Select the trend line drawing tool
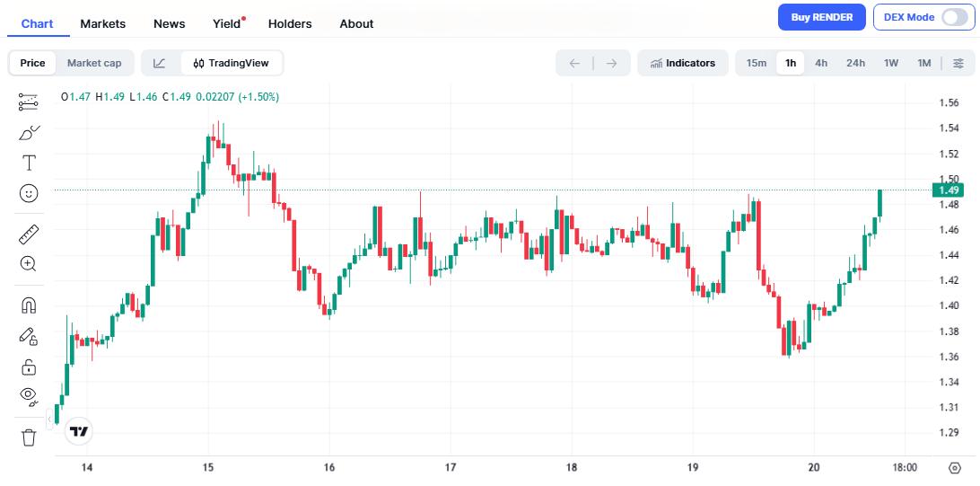This screenshot has height=486, width=980. [28, 102]
